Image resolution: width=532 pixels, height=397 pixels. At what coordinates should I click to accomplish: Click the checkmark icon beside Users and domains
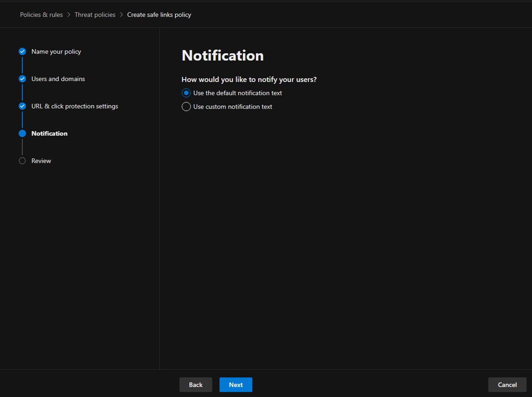pos(22,79)
